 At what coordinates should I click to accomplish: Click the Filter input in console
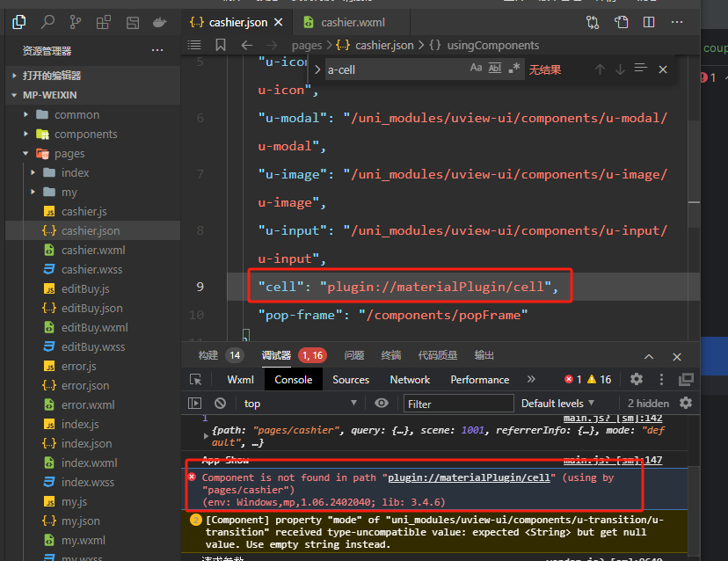click(459, 404)
